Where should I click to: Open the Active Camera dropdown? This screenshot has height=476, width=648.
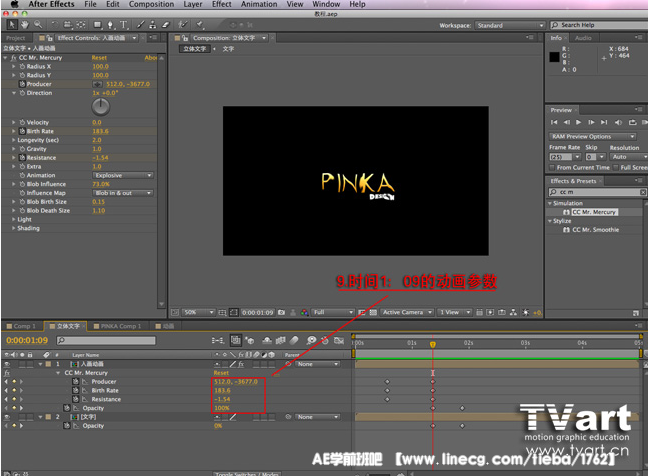point(407,312)
